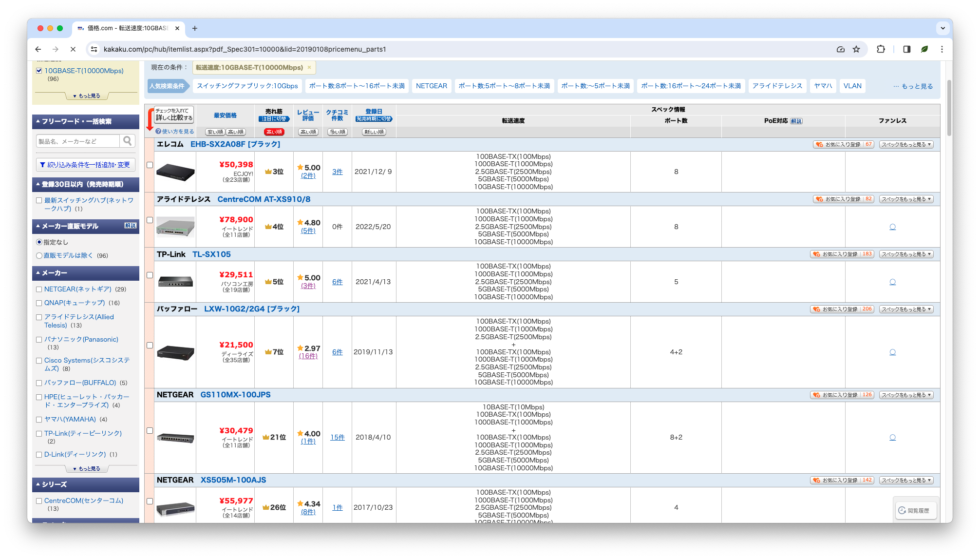This screenshot has height=559, width=980.
Task: Select popular condition VLAN chip
Action: point(852,86)
